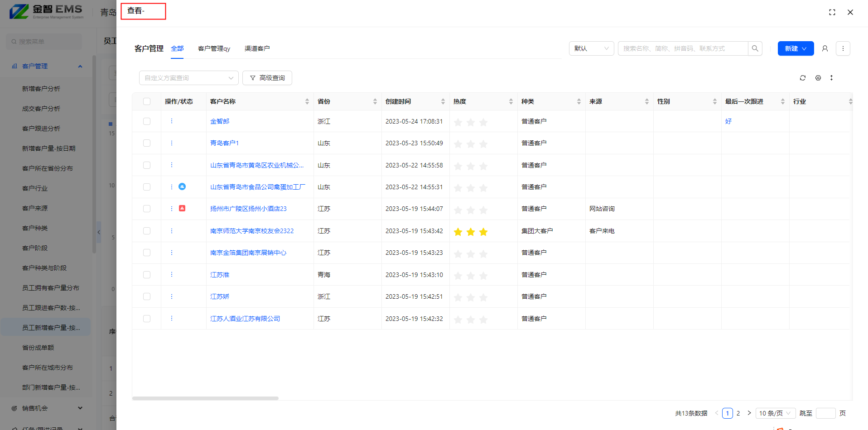Click the 销售机会 sidebar menu icon

pos(14,408)
